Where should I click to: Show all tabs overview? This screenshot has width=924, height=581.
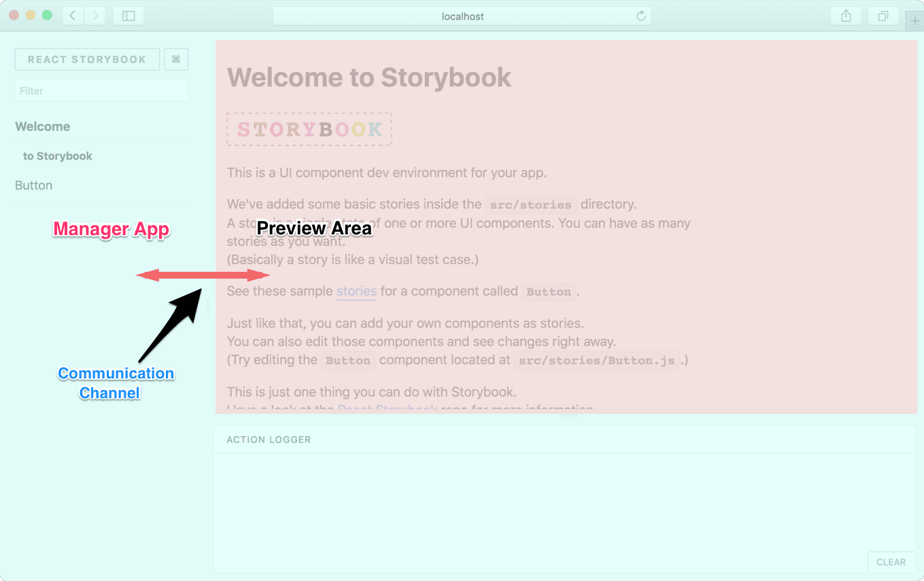coord(883,15)
